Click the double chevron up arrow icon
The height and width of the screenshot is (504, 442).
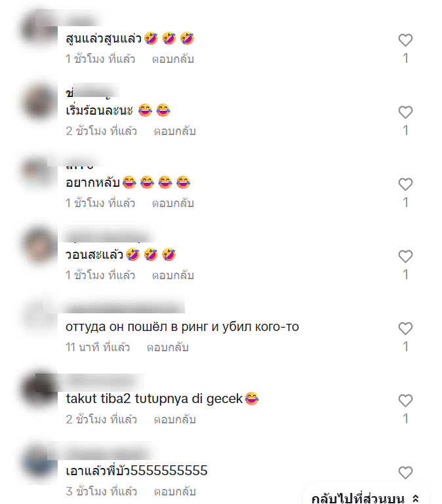(415, 499)
